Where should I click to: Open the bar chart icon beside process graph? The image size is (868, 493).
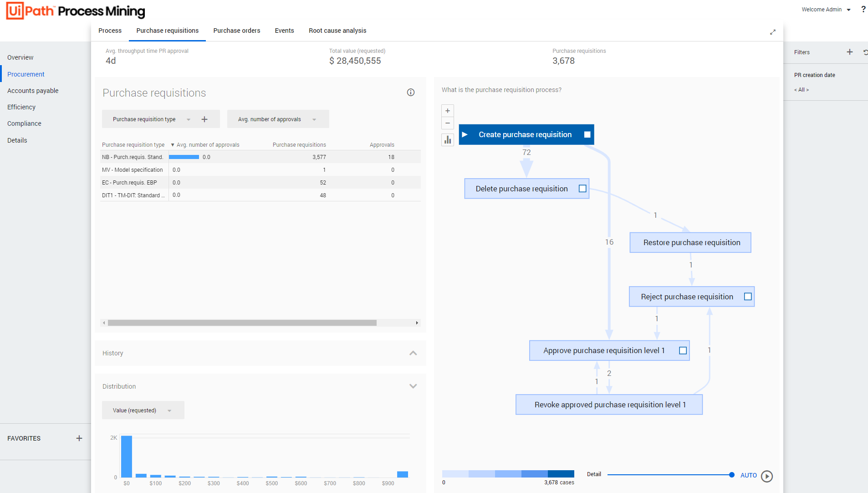point(448,140)
